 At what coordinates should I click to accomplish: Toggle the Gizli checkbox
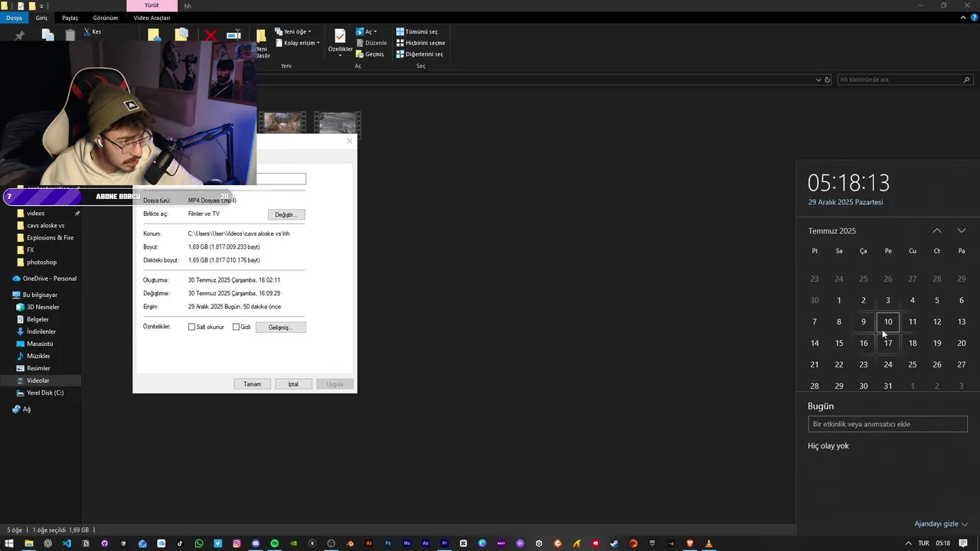[236, 327]
